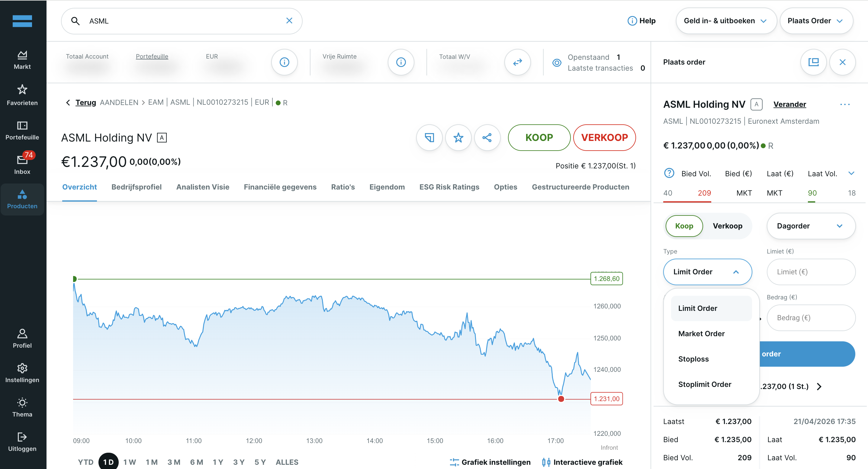This screenshot has height=469, width=868.
Task: Open the Portefeuille header link
Action: pyautogui.click(x=152, y=56)
